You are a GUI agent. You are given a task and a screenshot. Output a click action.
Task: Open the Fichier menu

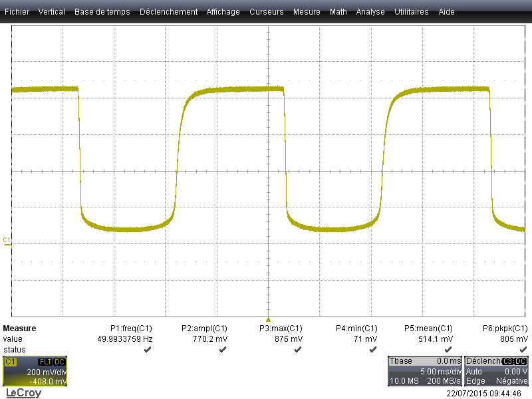coord(17,12)
